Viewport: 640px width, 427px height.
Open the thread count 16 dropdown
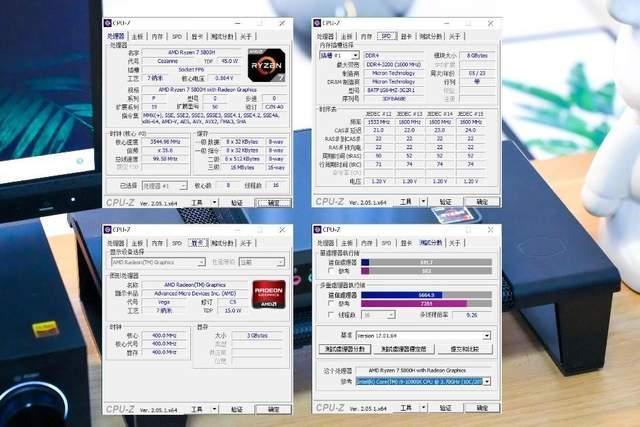pyautogui.click(x=378, y=315)
